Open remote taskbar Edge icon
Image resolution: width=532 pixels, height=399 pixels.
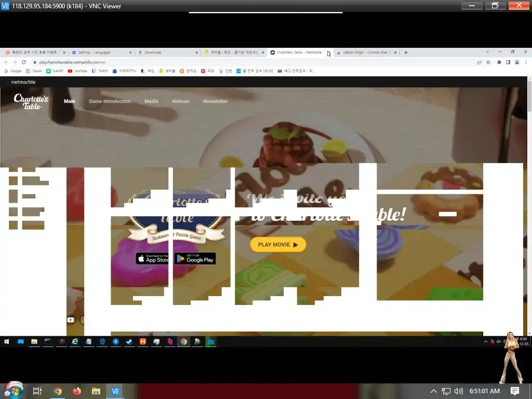pos(102,341)
